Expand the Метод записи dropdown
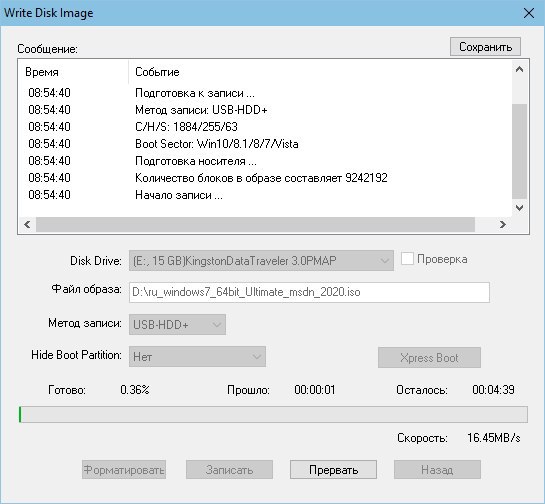Image resolution: width=545 pixels, height=504 pixels. (x=177, y=325)
